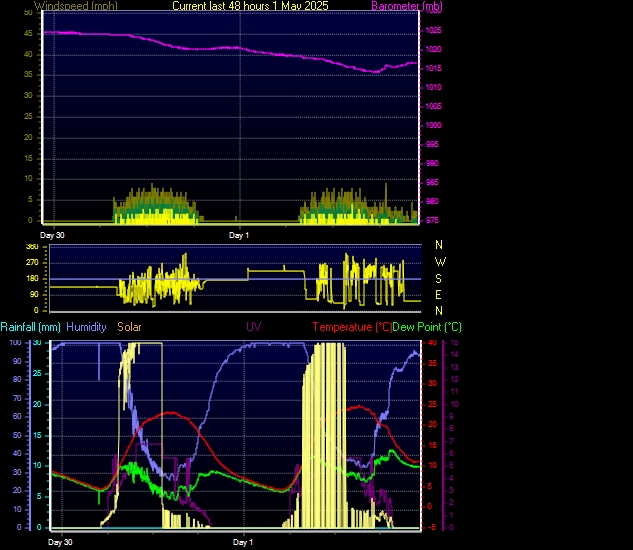This screenshot has height=550, width=633.
Task: Click the 70 value on humidity axis
Action: tap(17, 398)
